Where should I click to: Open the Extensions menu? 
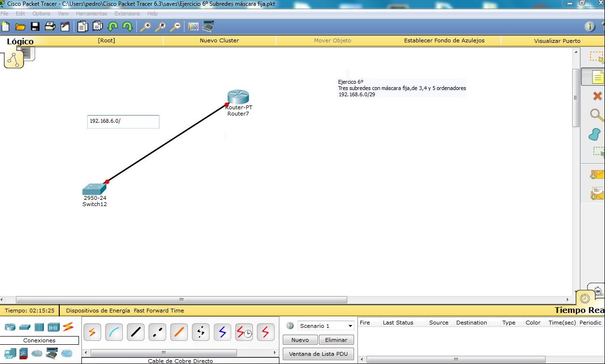click(x=127, y=13)
